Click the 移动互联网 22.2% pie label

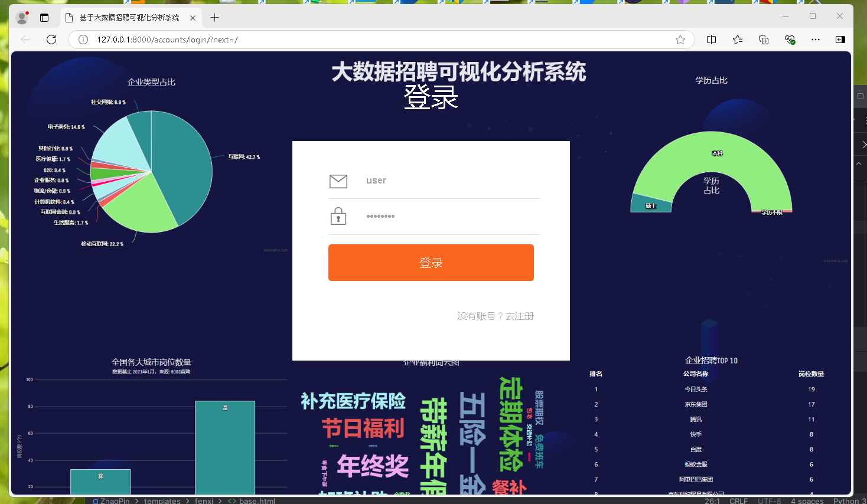[x=102, y=244]
